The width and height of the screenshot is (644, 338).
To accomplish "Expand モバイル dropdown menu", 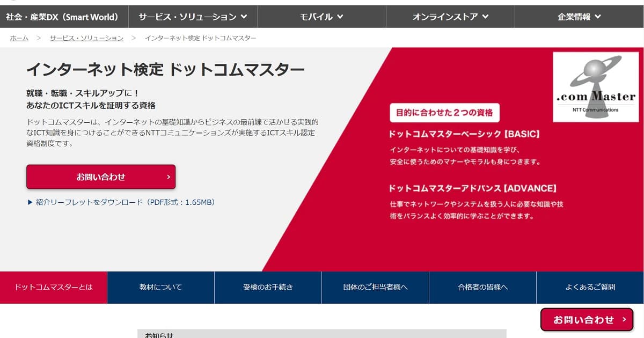I will point(322,17).
